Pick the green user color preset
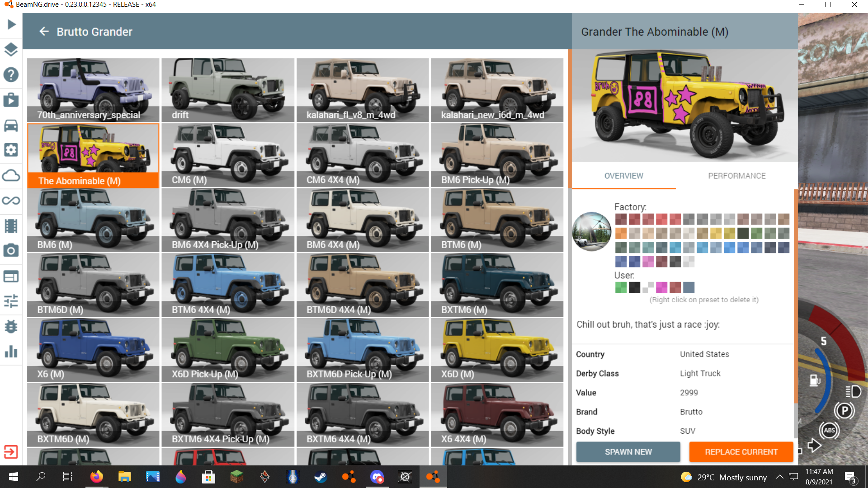Viewport: 868px width, 488px height. [621, 287]
